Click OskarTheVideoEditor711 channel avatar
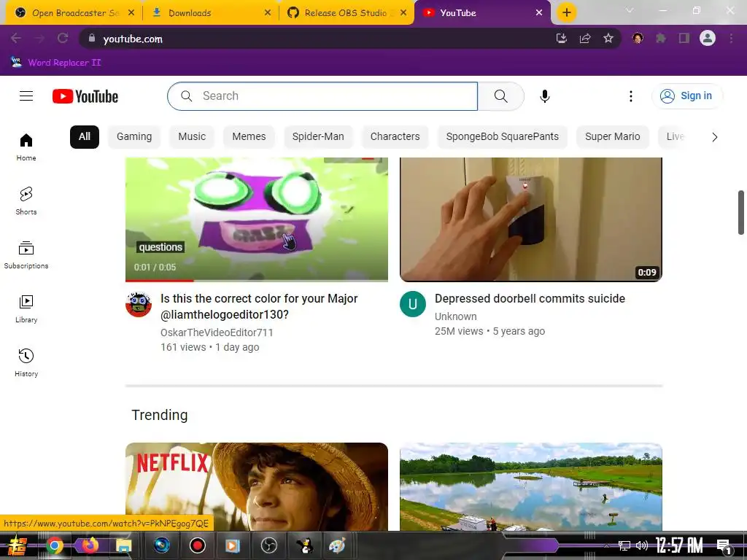This screenshot has width=747, height=560. tap(139, 304)
